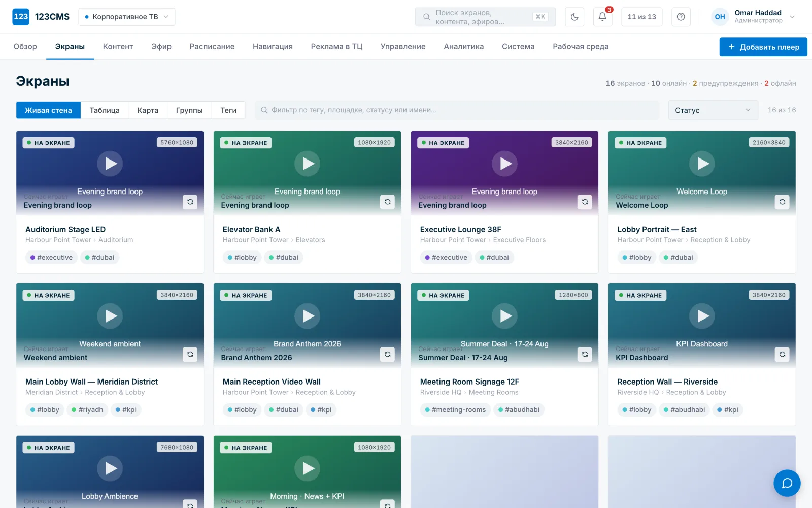The width and height of the screenshot is (812, 508).
Task: Open the Реклама в ТЦ tab
Action: pyautogui.click(x=336, y=46)
